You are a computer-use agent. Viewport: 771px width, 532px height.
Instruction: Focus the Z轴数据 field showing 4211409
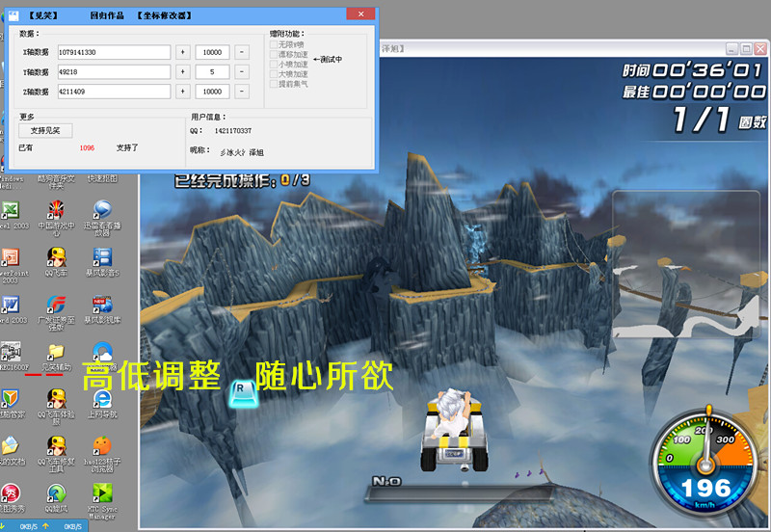(x=114, y=92)
